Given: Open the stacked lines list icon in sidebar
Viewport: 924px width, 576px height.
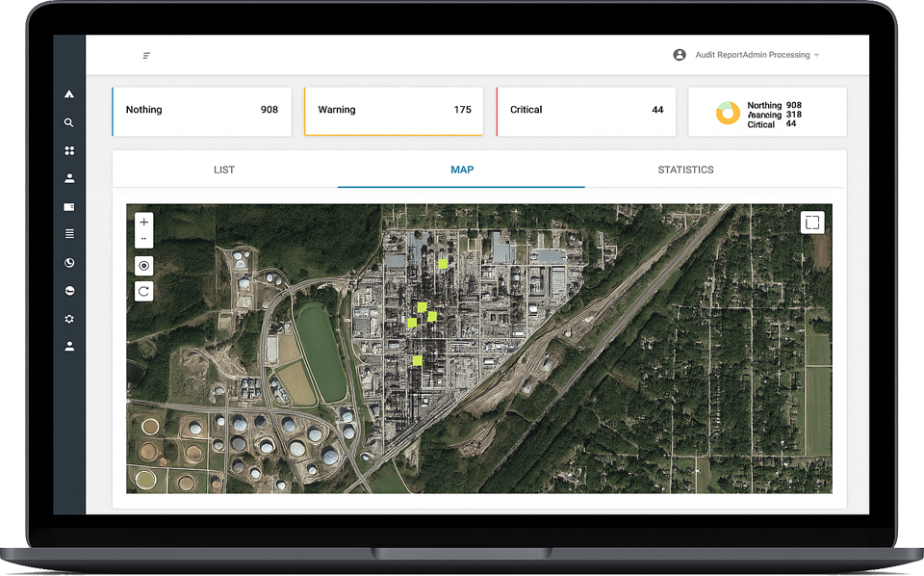Looking at the screenshot, I should tap(69, 234).
